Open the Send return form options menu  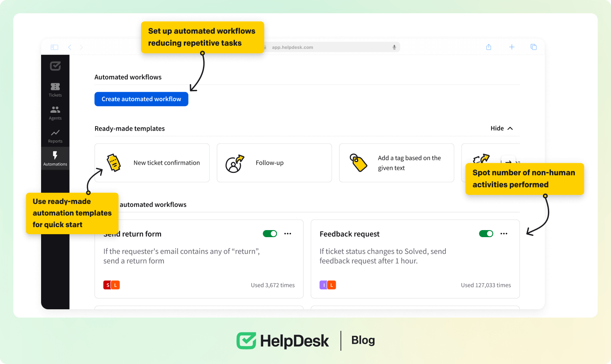[x=288, y=234]
